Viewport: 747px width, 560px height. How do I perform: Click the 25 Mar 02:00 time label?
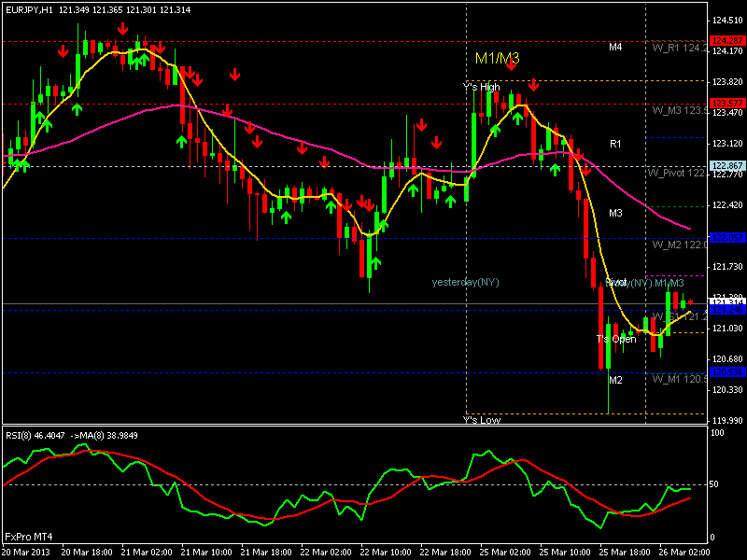tap(505, 552)
